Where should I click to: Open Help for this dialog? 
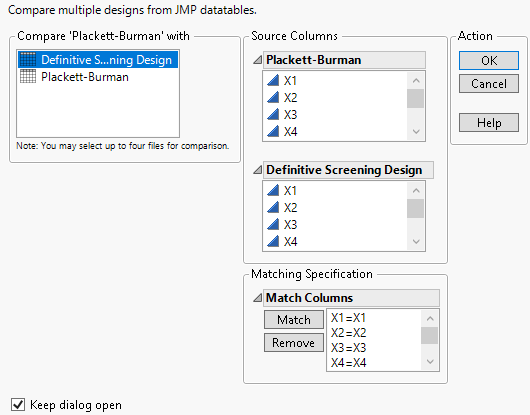click(x=489, y=122)
